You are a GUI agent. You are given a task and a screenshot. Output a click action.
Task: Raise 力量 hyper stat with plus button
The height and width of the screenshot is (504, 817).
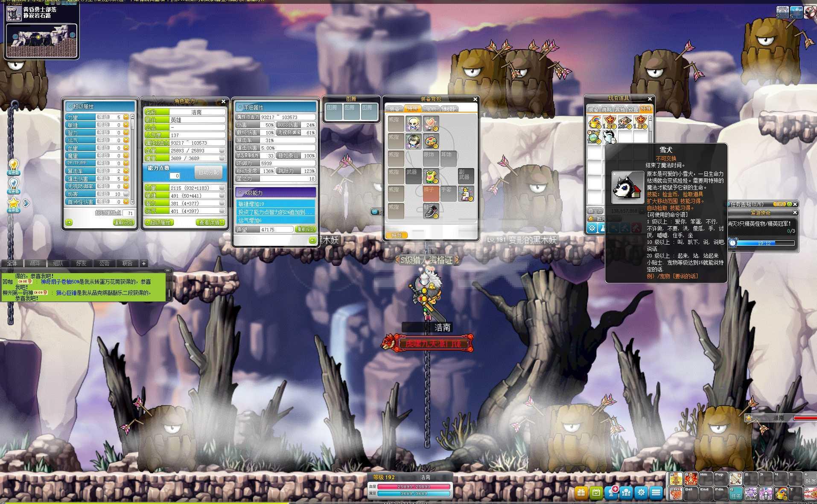pos(125,117)
